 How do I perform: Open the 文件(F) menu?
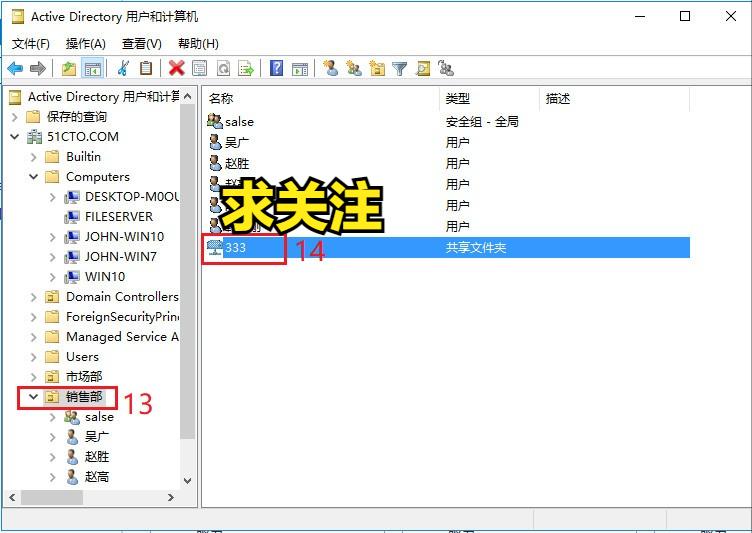(x=31, y=44)
